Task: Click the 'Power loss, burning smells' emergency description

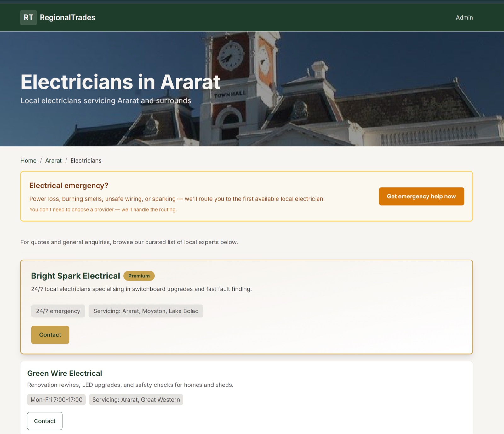Action: tap(177, 199)
